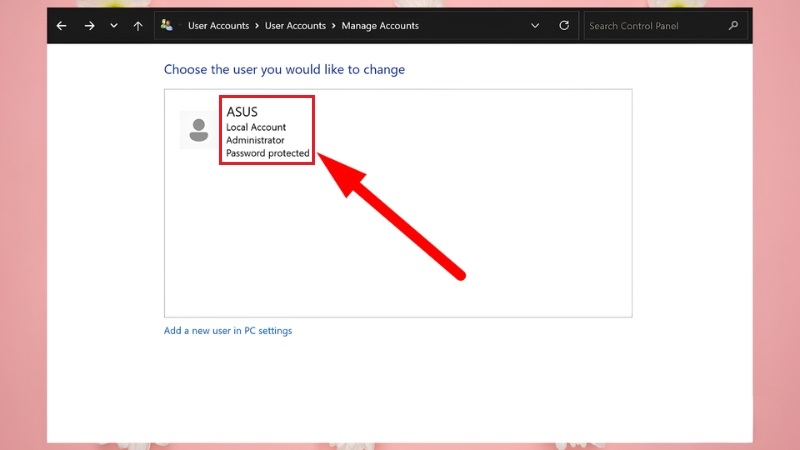The image size is (800, 450).
Task: Open the first User Accounts breadcrumb
Action: [218, 26]
